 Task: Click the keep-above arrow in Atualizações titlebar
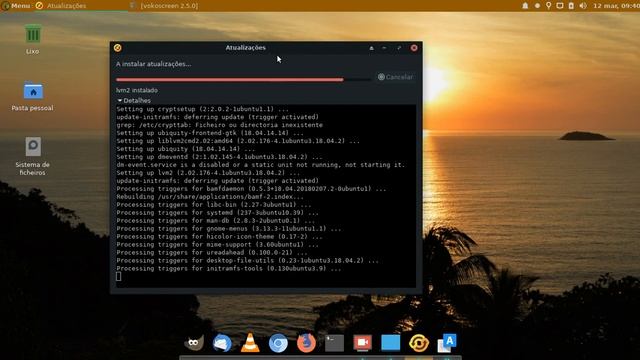click(x=371, y=48)
